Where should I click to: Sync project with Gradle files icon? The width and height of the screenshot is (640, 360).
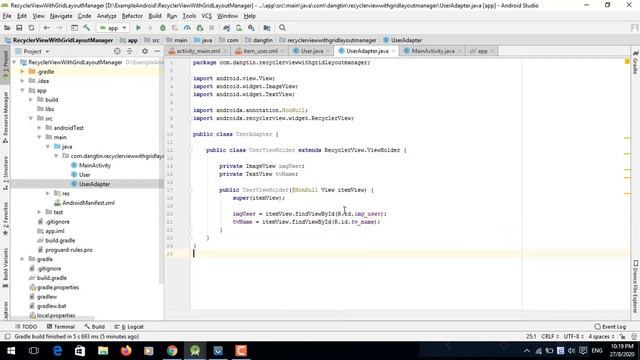coord(227,28)
